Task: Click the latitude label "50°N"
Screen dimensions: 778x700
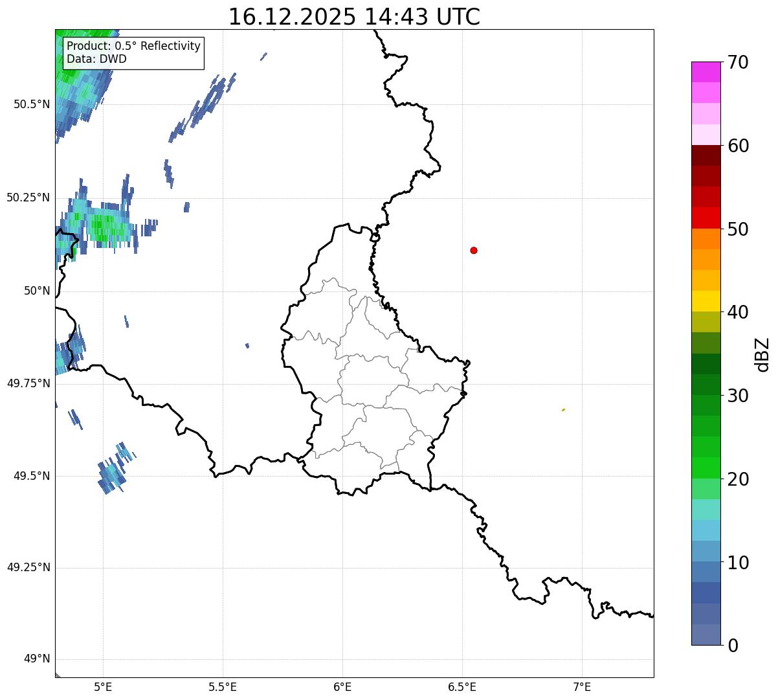Action: (x=37, y=291)
